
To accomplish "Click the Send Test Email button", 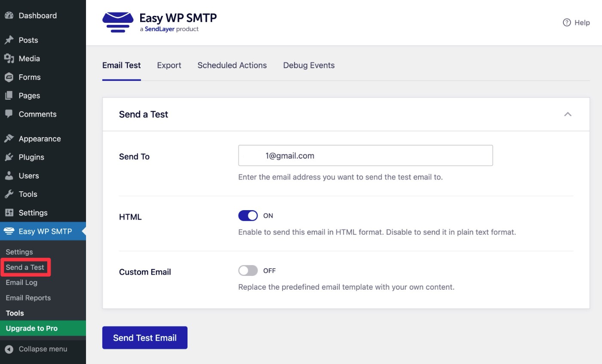I will point(145,338).
